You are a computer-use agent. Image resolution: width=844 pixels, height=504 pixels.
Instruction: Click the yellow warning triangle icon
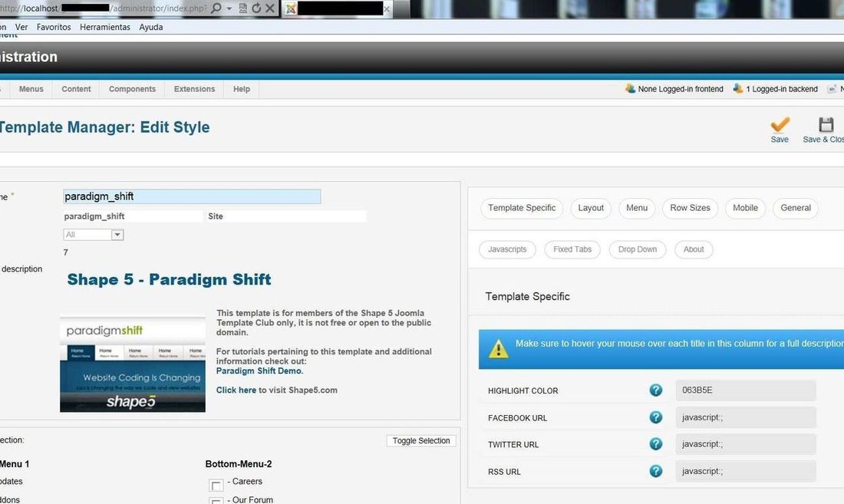[499, 348]
